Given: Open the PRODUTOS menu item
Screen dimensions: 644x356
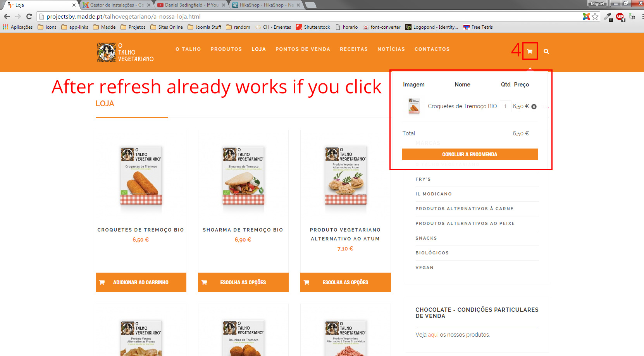Looking at the screenshot, I should 226,49.
